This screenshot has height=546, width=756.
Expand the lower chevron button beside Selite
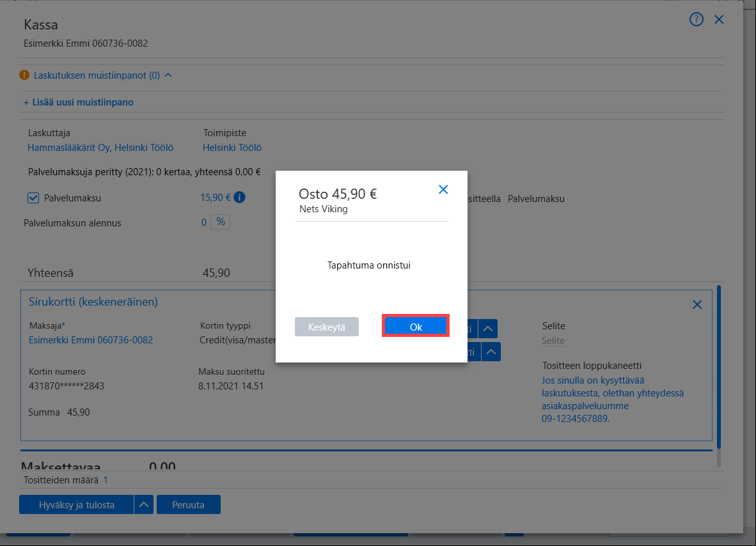(x=491, y=352)
